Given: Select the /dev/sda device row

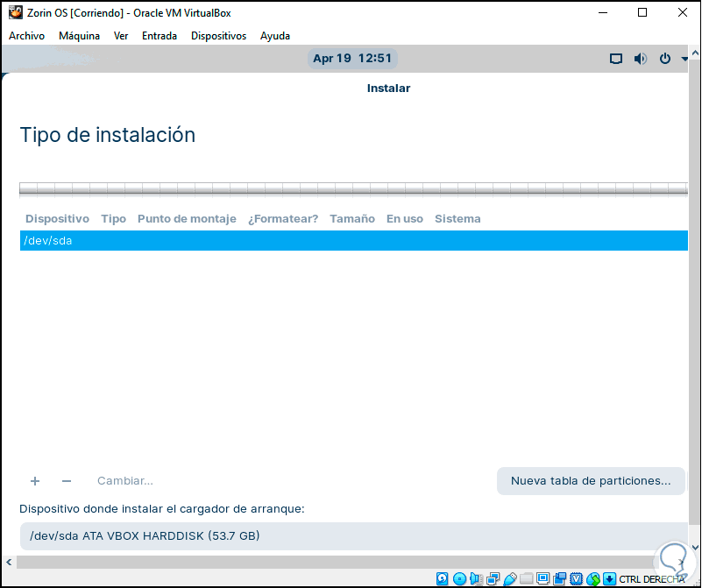Looking at the screenshot, I should pyautogui.click(x=354, y=241).
